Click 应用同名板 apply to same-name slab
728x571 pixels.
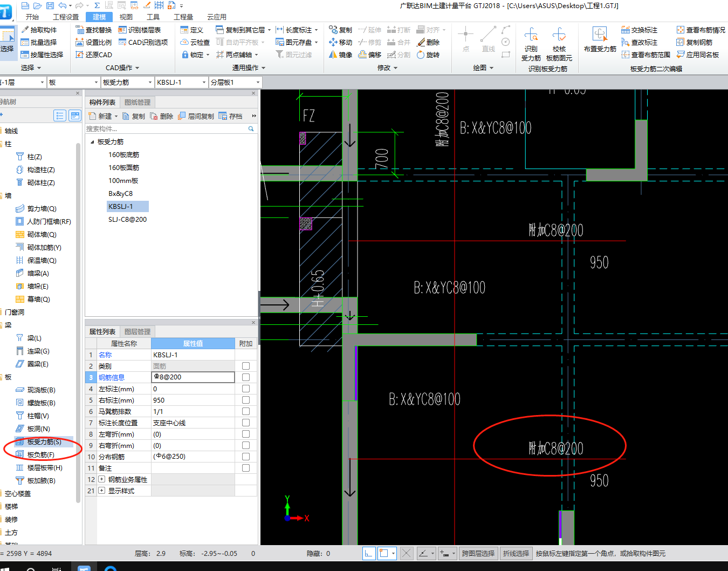[x=698, y=55]
